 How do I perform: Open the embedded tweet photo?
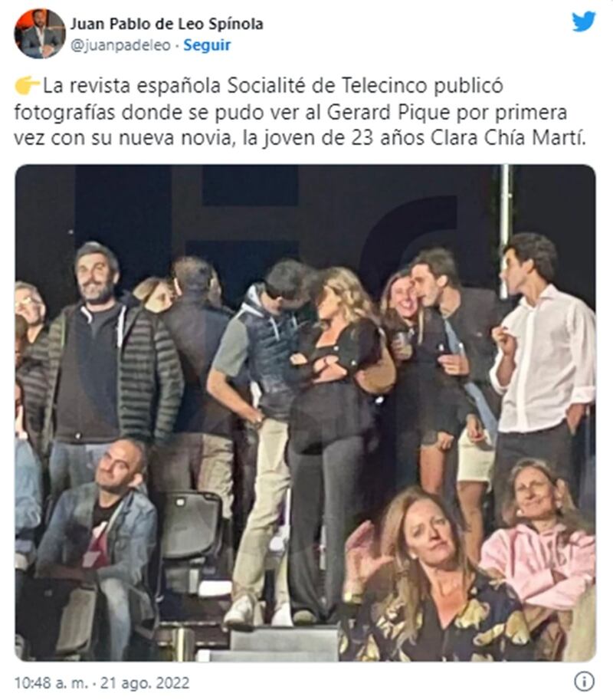305,413
